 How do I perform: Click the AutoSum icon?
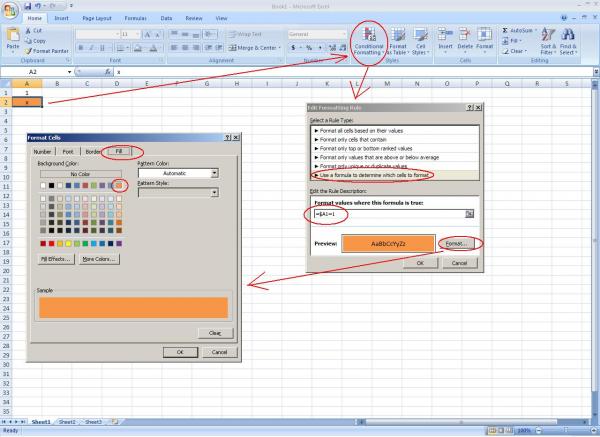[517, 31]
